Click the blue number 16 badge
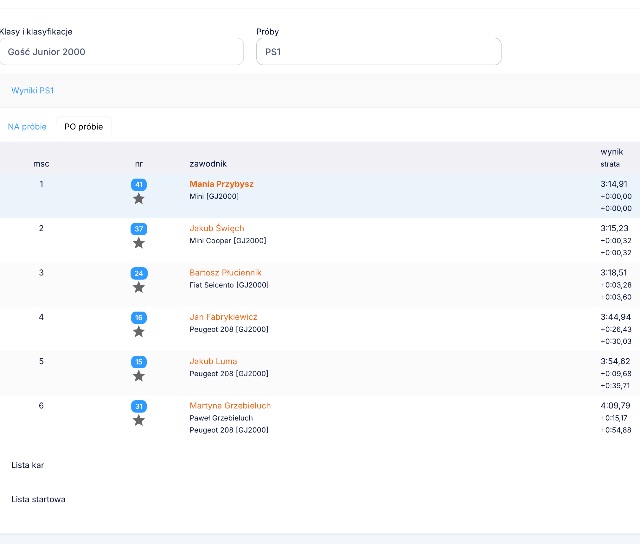640x544 pixels. click(x=139, y=318)
